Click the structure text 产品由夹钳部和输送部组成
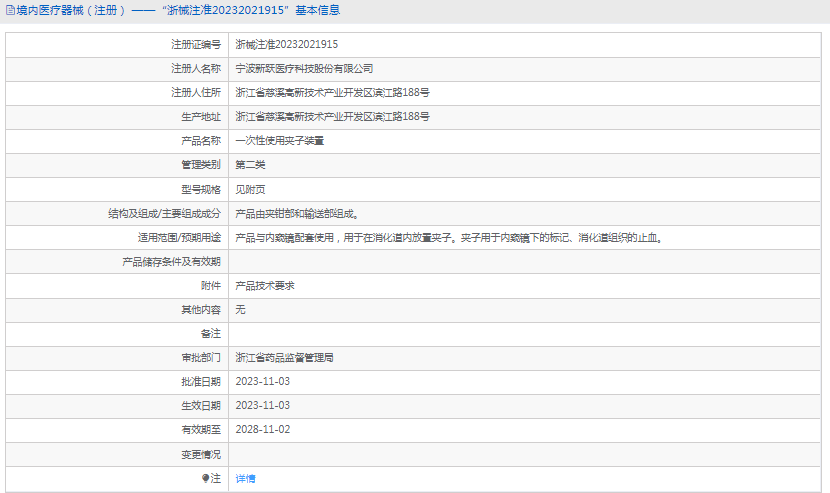Screen dimensions: 830x493 tap(297, 214)
